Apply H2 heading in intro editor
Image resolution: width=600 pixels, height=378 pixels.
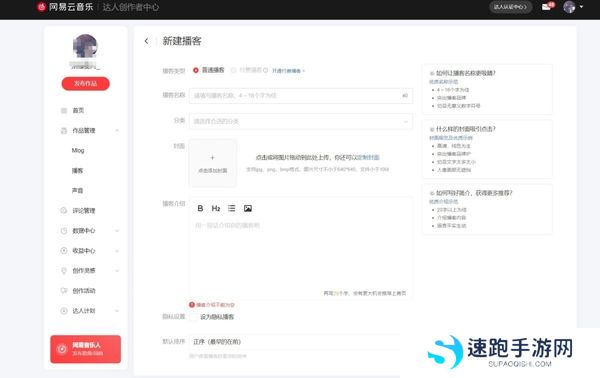pos(216,208)
